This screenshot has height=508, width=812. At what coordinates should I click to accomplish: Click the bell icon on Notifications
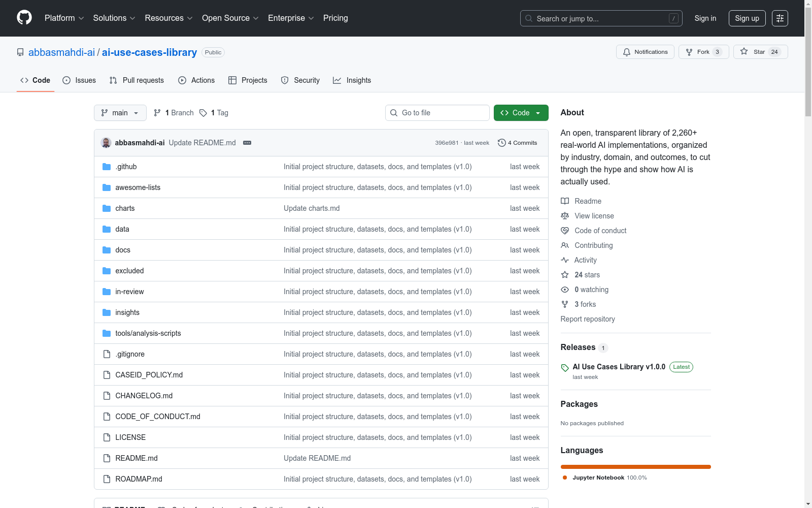click(627, 52)
